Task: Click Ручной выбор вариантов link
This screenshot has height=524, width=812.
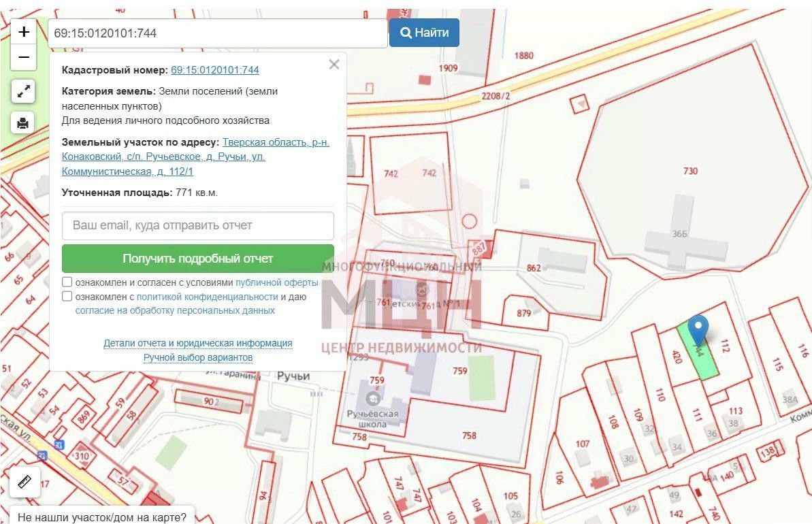Action: [x=198, y=357]
